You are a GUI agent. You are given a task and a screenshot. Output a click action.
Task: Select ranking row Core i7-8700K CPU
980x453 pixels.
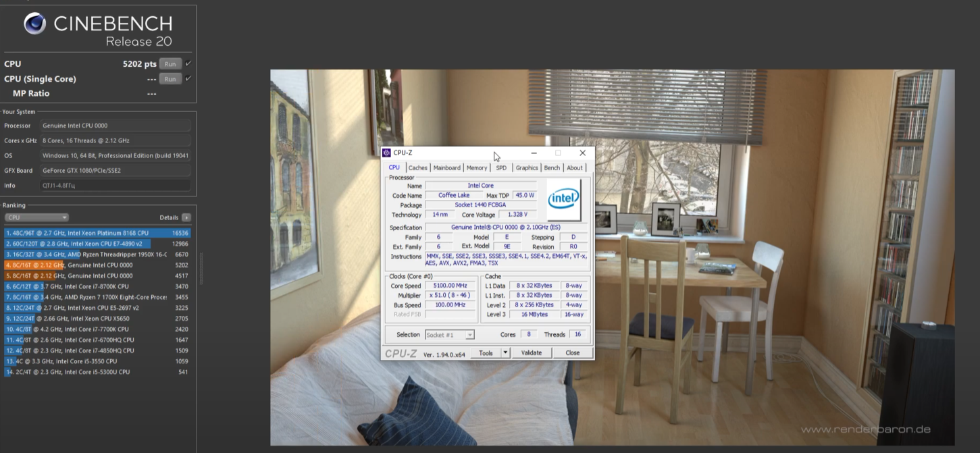pos(97,286)
